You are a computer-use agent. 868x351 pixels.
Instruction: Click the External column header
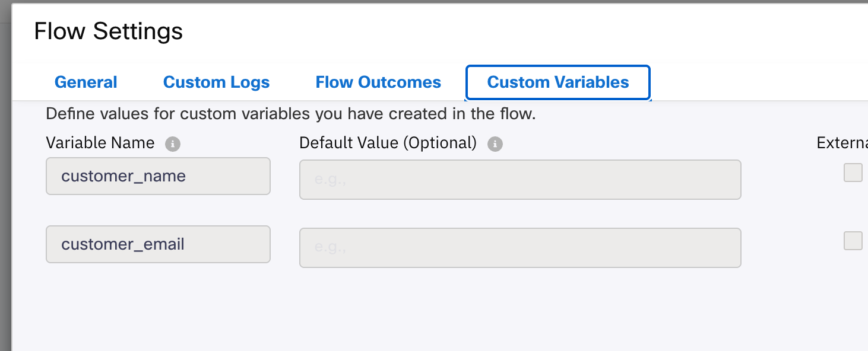click(x=842, y=143)
